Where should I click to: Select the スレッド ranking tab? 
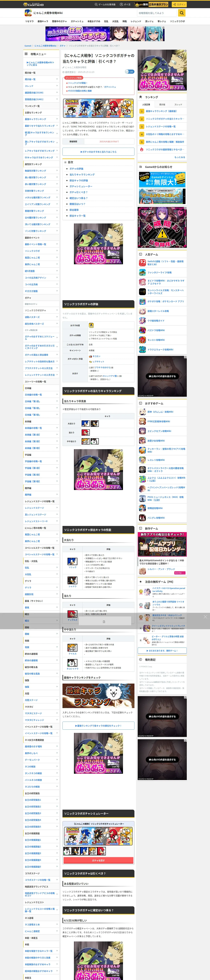point(178,104)
